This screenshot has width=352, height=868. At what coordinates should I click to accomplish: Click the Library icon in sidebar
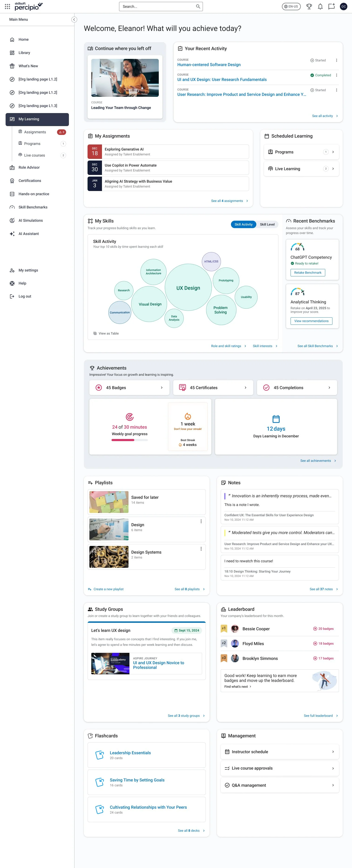pos(12,53)
